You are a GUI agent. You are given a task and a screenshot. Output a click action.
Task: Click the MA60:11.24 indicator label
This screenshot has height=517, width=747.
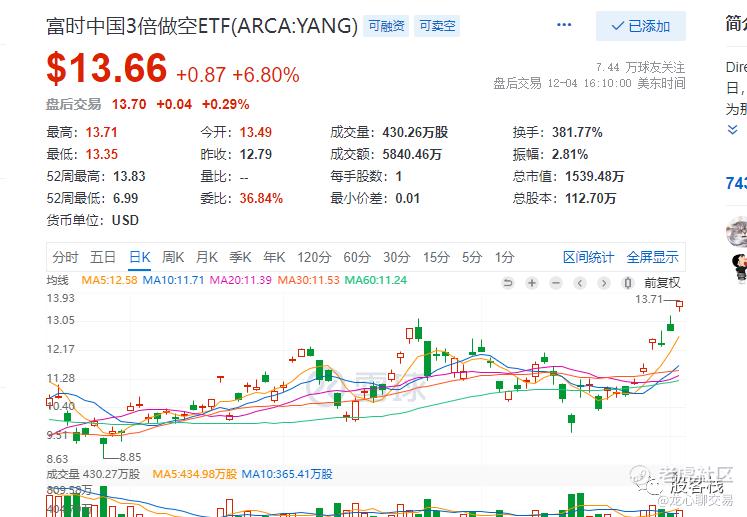pos(376,280)
